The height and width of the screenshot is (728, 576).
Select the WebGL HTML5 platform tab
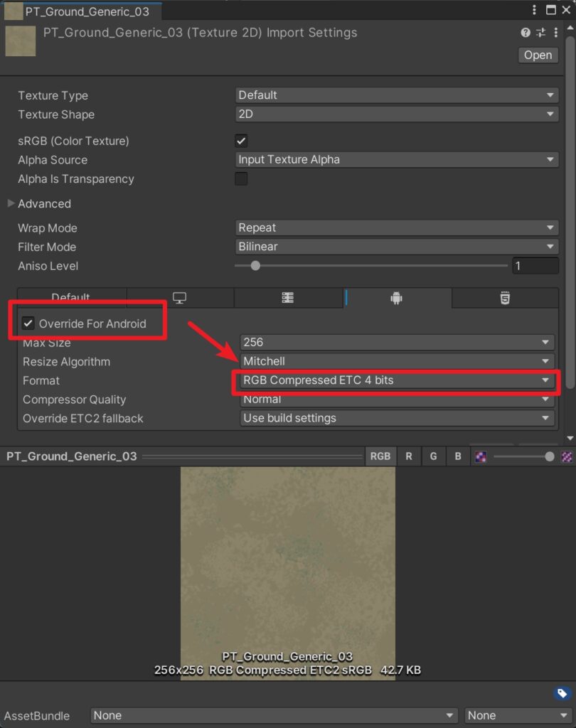pyautogui.click(x=504, y=299)
